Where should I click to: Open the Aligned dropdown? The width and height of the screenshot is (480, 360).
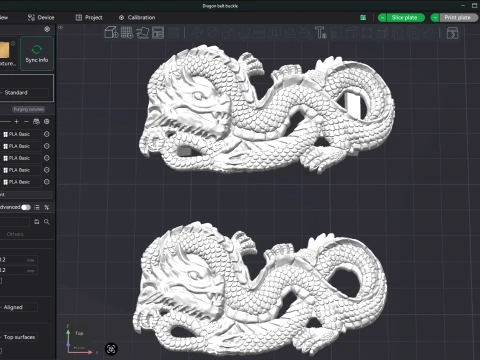[18, 307]
